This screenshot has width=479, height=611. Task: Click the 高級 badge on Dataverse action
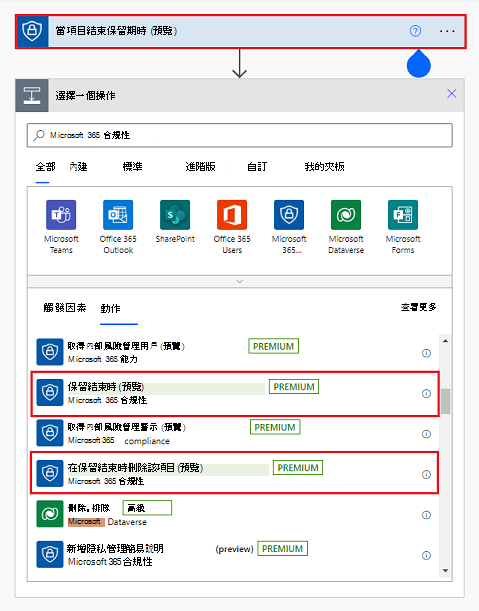147,508
